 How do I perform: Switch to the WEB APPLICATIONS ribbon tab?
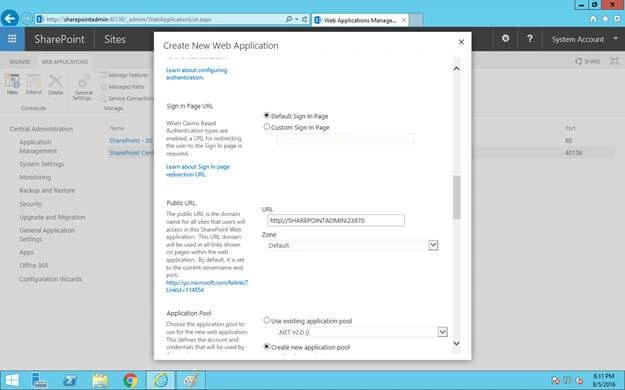65,62
